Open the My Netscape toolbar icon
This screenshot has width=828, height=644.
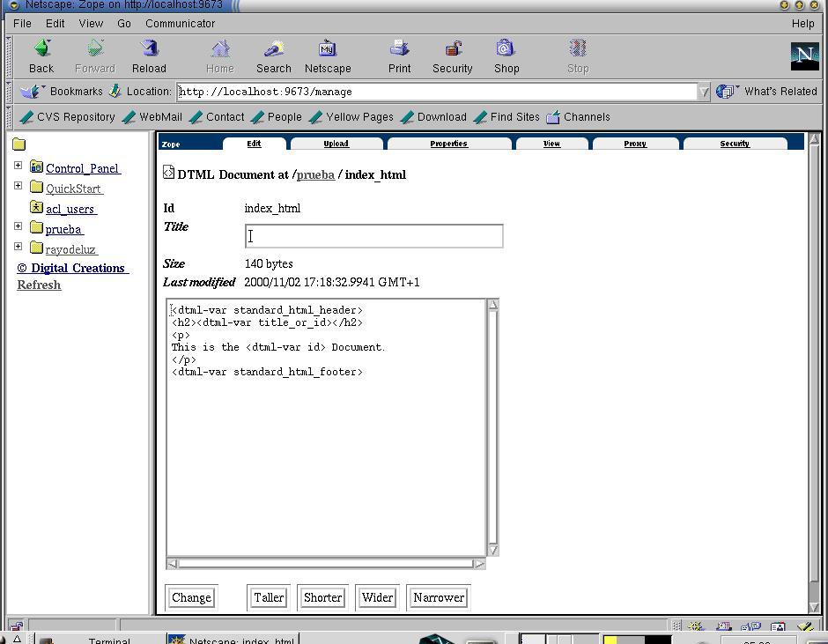[x=328, y=48]
